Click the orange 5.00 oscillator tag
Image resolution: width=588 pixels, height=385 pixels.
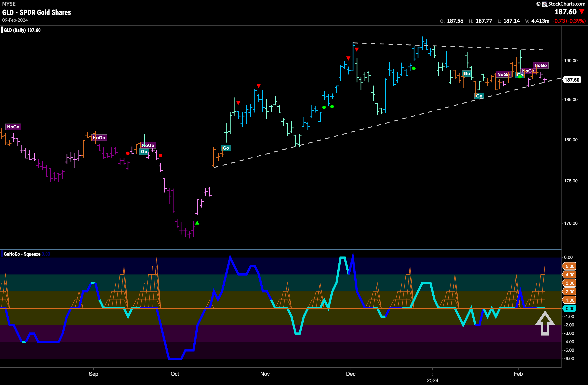click(x=569, y=266)
